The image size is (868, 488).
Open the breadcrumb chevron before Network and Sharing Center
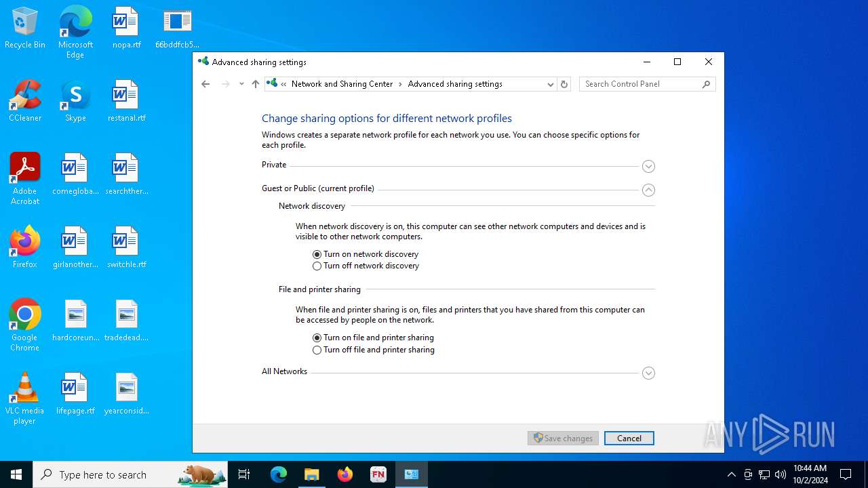click(283, 84)
